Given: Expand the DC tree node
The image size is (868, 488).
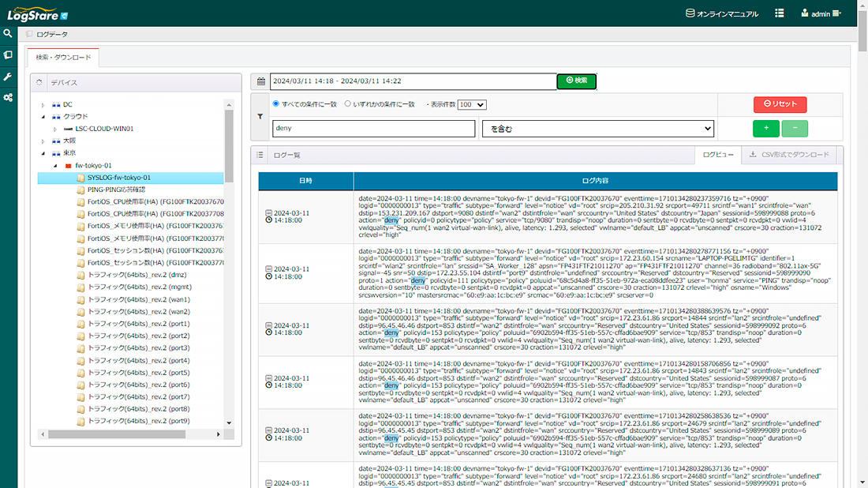Looking at the screenshot, I should (43, 105).
